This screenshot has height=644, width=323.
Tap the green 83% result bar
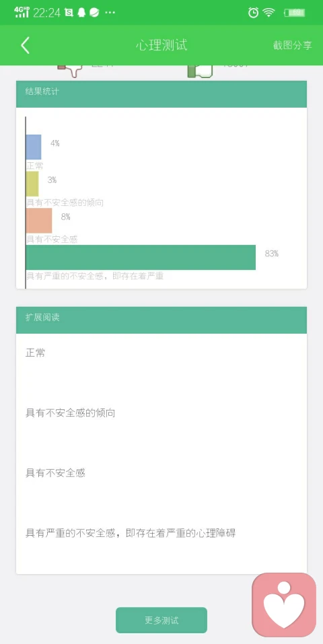point(141,258)
